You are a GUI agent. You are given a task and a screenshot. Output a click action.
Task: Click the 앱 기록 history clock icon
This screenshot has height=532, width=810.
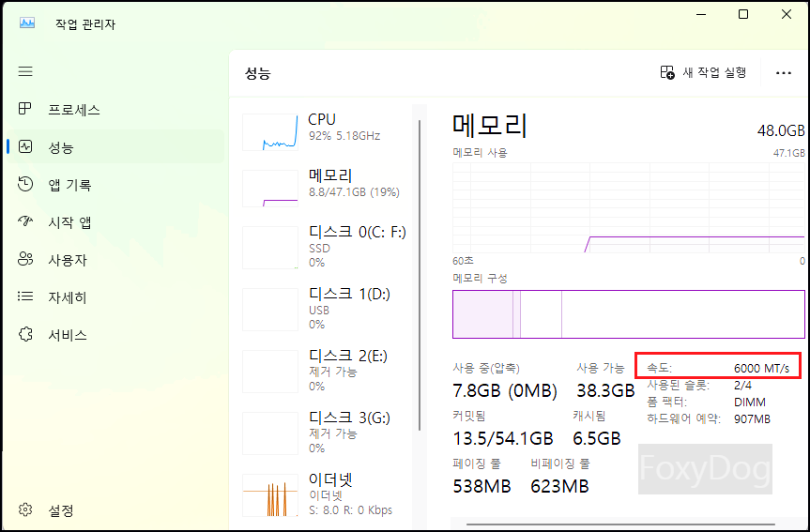[x=25, y=184]
